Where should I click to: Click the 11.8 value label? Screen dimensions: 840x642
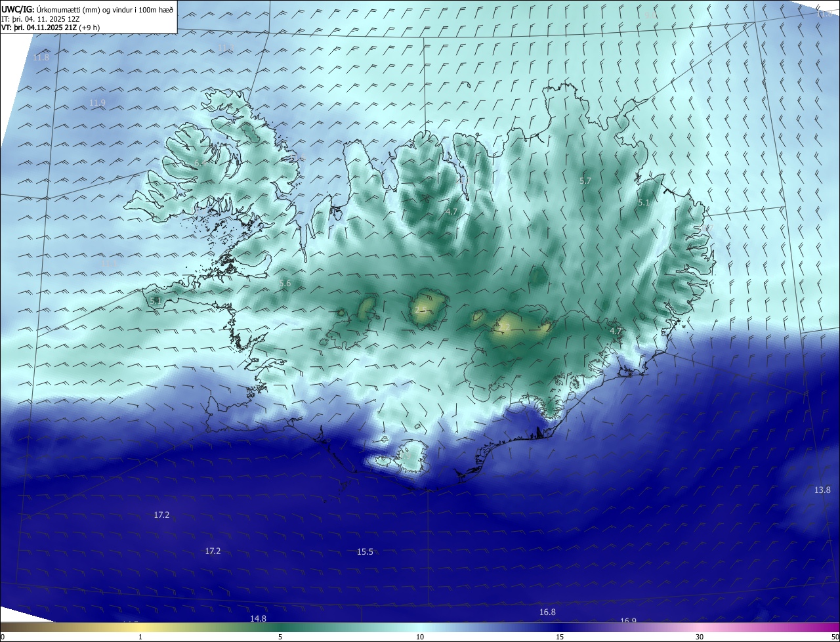pyautogui.click(x=41, y=58)
